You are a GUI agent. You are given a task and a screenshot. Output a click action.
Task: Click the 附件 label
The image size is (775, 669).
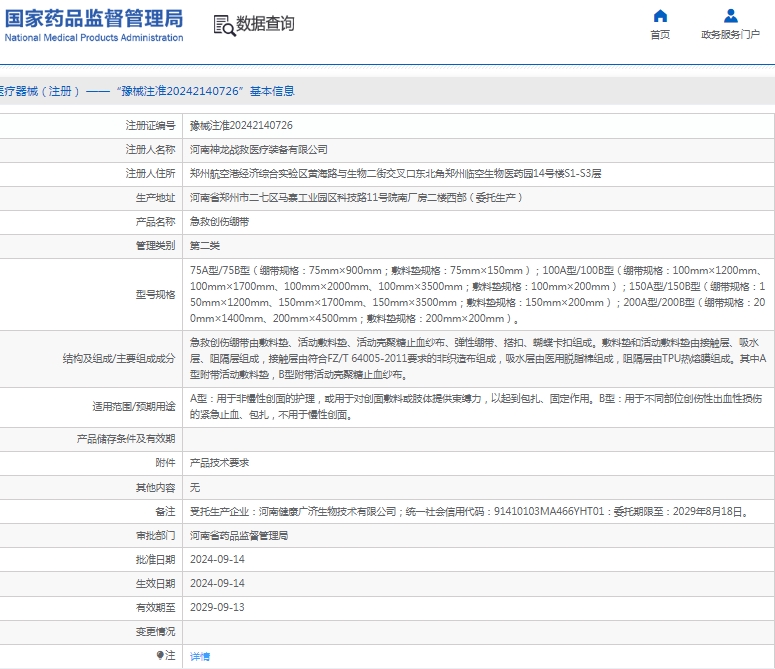click(165, 463)
